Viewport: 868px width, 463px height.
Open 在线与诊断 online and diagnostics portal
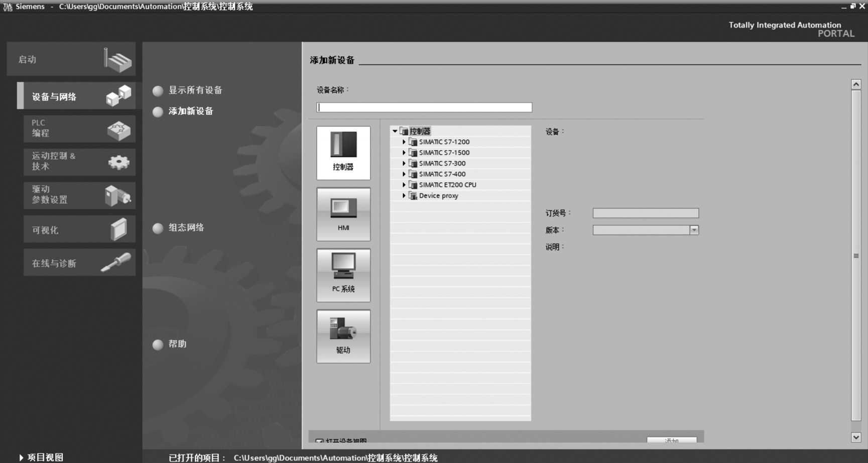coord(79,263)
